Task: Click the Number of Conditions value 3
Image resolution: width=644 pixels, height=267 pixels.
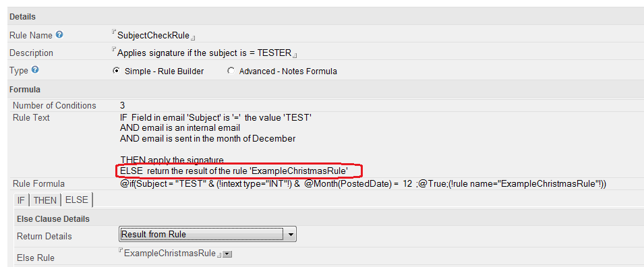Action: pyautogui.click(x=122, y=106)
